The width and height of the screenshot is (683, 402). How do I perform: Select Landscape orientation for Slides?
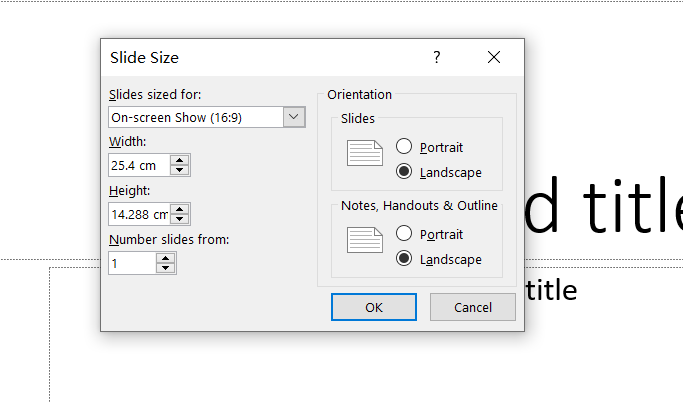pos(405,172)
